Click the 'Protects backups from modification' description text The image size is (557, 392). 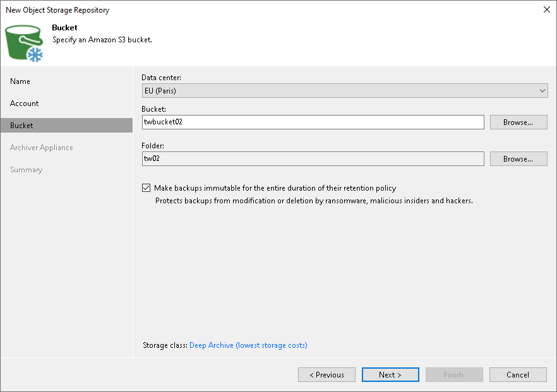click(x=314, y=201)
